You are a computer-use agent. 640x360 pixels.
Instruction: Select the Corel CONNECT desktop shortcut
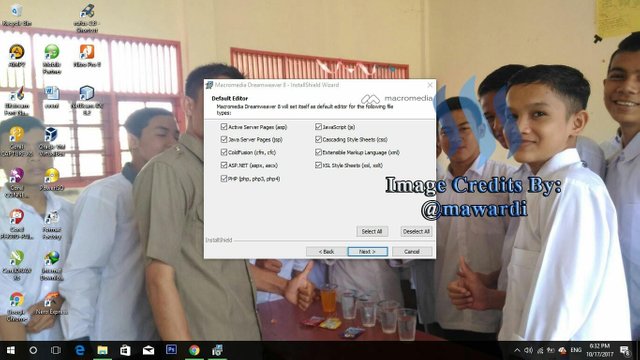(17, 183)
